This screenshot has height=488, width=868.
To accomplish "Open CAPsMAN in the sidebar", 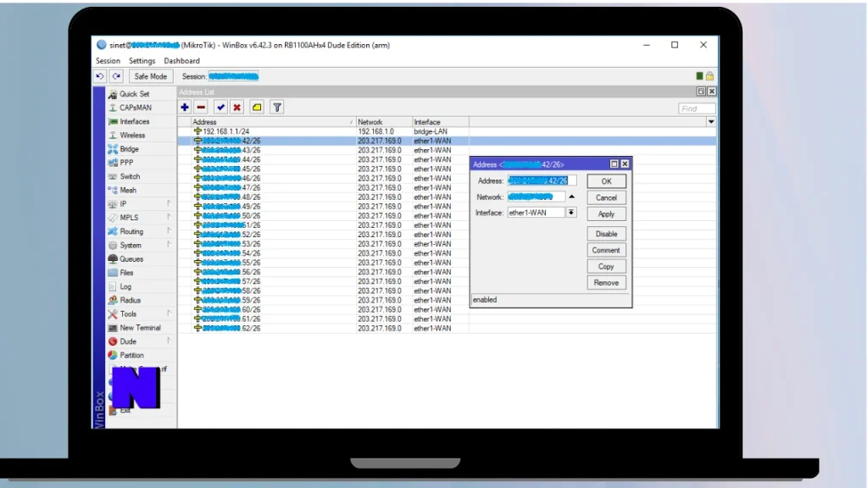I will pyautogui.click(x=135, y=108).
